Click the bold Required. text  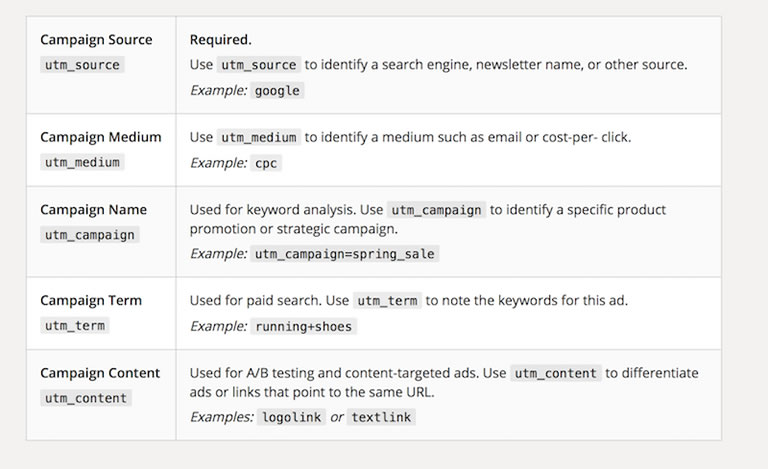click(220, 40)
